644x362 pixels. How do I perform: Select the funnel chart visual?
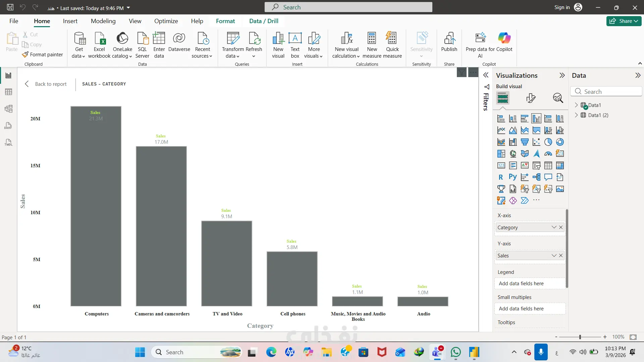point(525,142)
